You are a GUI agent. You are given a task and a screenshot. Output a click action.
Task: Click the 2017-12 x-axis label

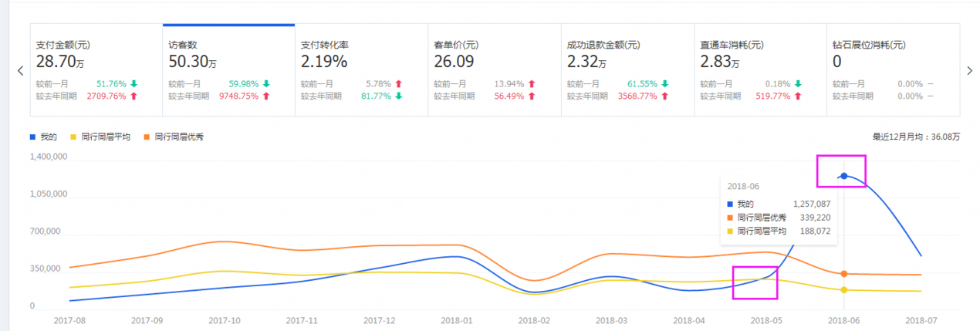[x=379, y=319]
